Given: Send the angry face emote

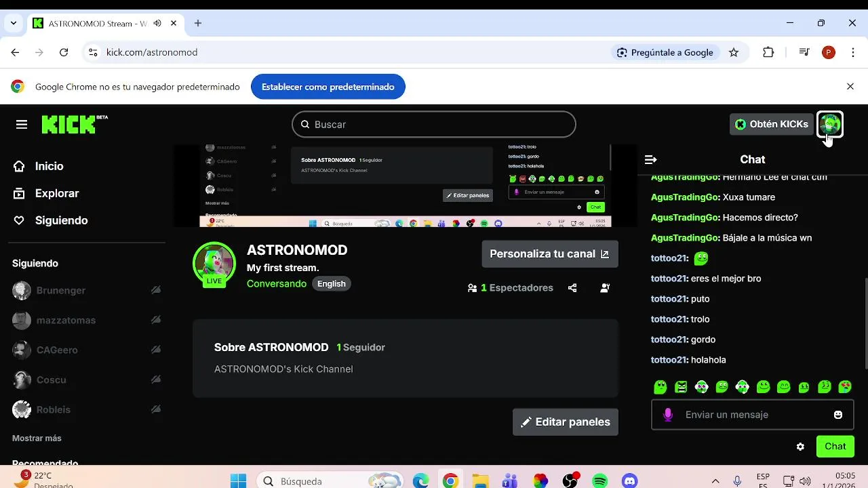Looking at the screenshot, I should pos(681,387).
